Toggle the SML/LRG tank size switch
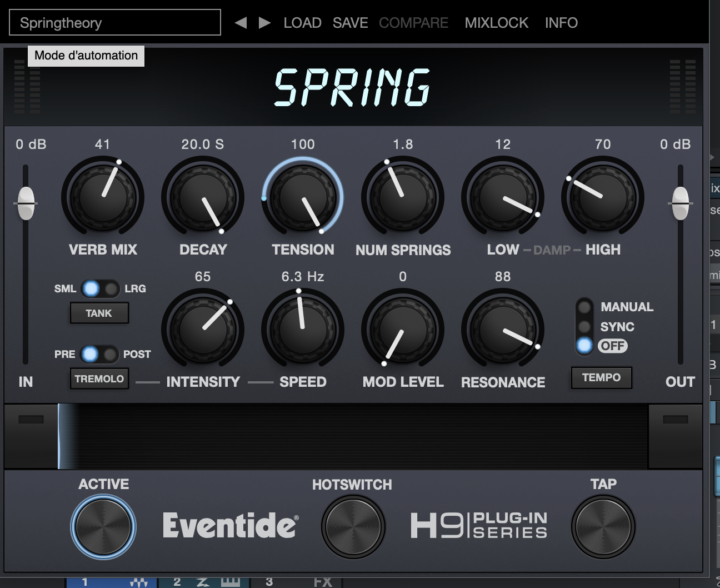The height and width of the screenshot is (588, 720). [x=101, y=288]
